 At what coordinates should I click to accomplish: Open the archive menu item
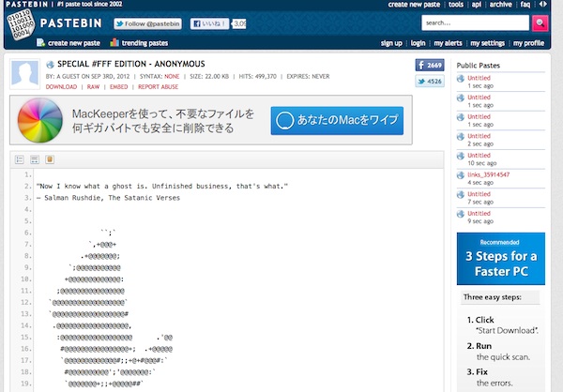[501, 5]
